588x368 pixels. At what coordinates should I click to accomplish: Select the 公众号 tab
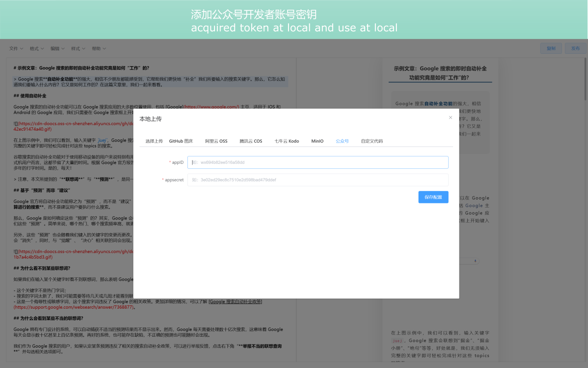pos(342,141)
